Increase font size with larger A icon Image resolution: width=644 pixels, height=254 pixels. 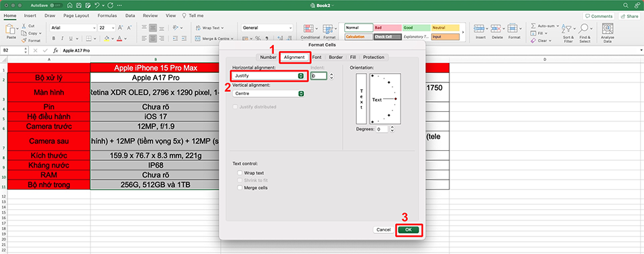click(x=120, y=28)
